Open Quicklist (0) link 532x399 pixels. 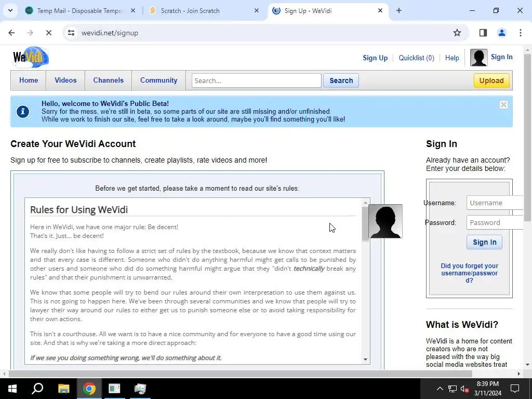pyautogui.click(x=416, y=58)
